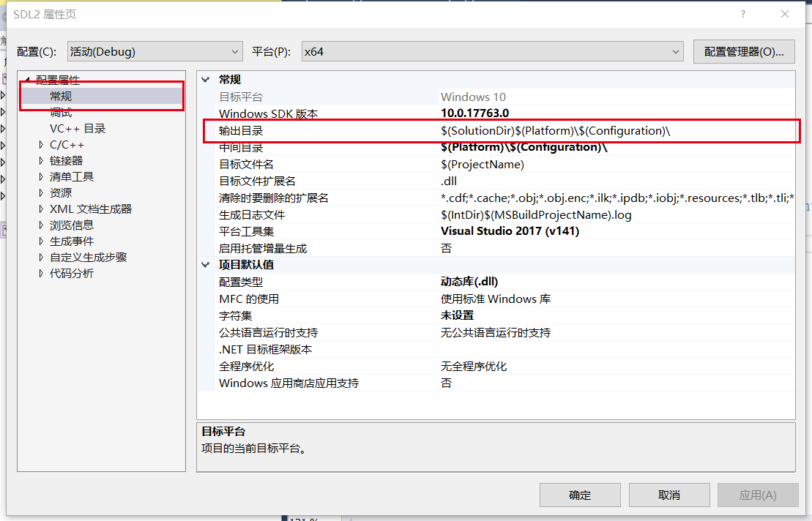Select the 链接器 tree label
The image size is (812, 521).
[67, 161]
